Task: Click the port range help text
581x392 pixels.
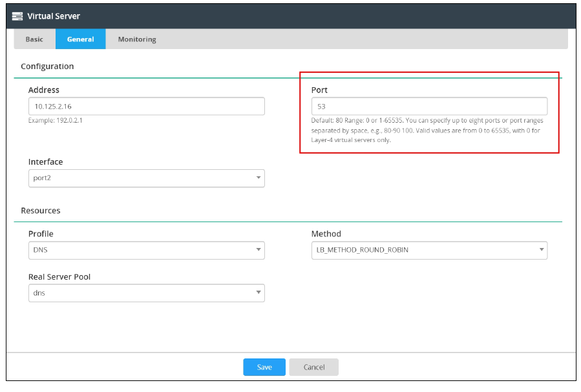Action: pyautogui.click(x=427, y=130)
